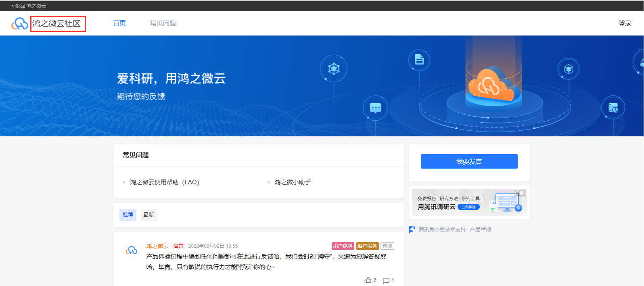Click the Tencent 兔小巢 logo icon

(412, 230)
